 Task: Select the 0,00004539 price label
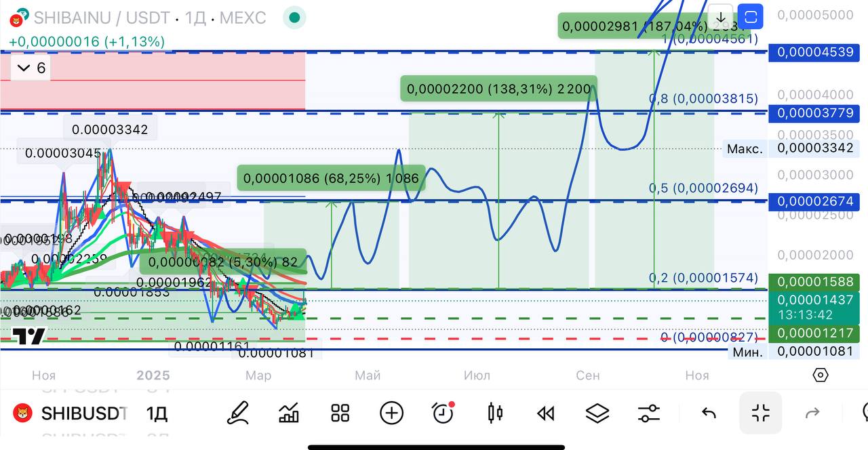(815, 52)
